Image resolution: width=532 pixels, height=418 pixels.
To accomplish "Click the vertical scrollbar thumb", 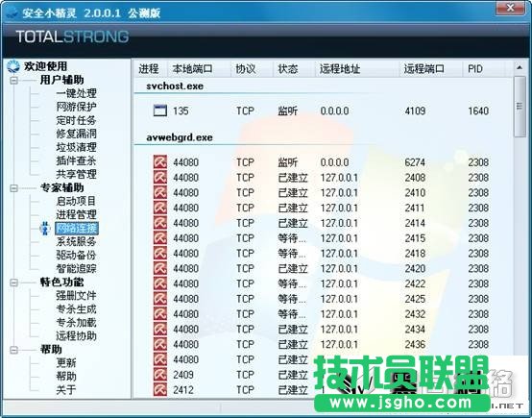I will (520, 107).
